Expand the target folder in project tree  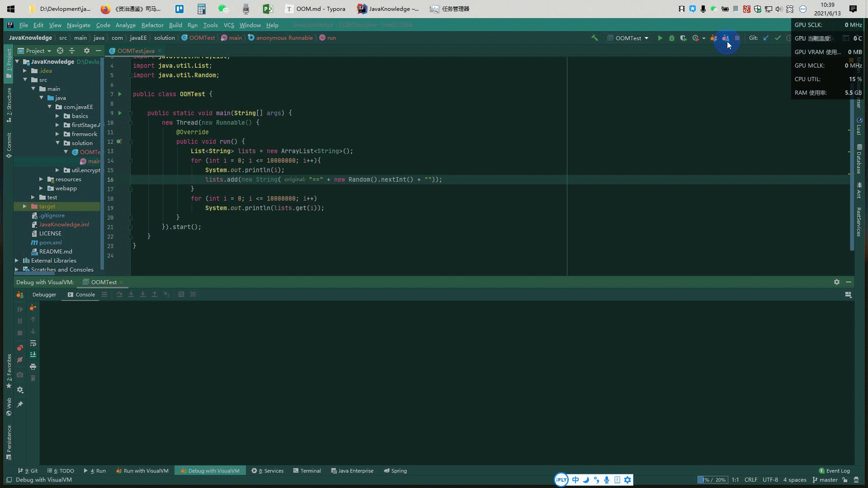tap(25, 206)
